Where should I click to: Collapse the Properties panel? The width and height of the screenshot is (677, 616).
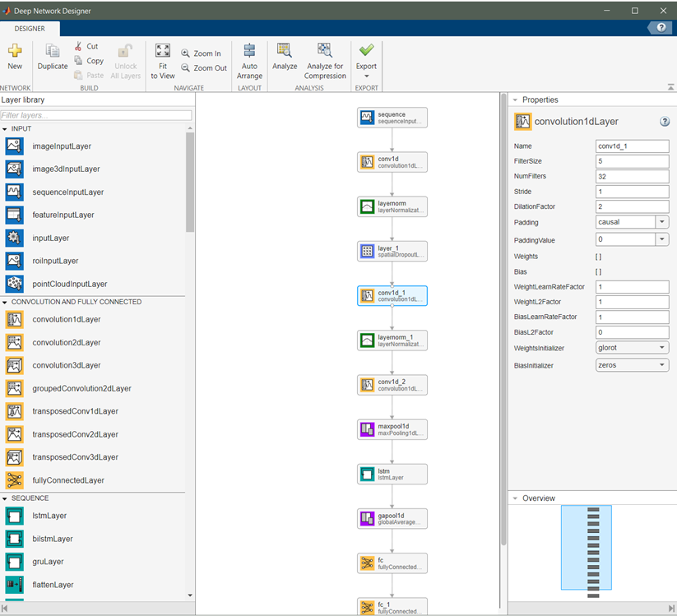pos(515,100)
